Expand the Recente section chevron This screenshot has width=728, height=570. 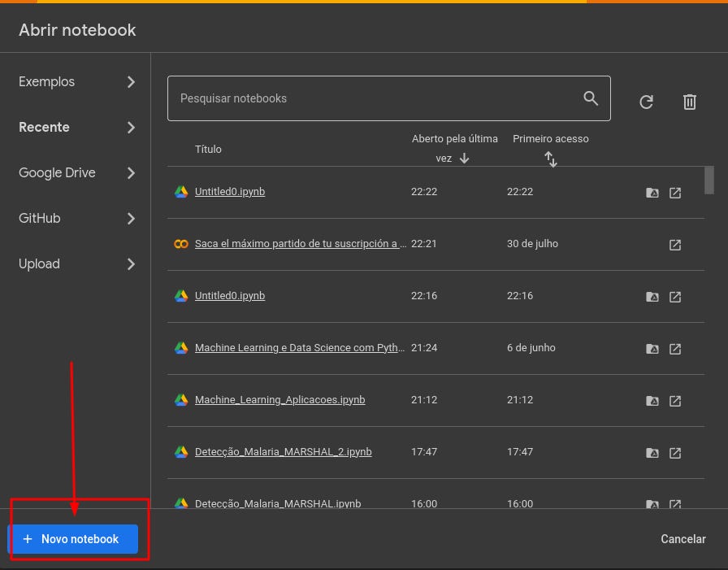tap(131, 128)
